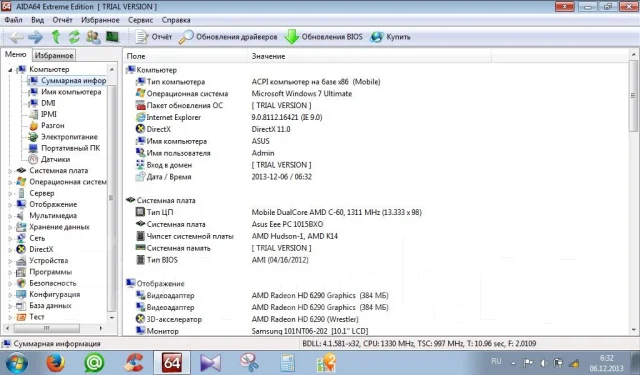Select Датчики tree item
Screen dimensions: 640x375
(55, 159)
